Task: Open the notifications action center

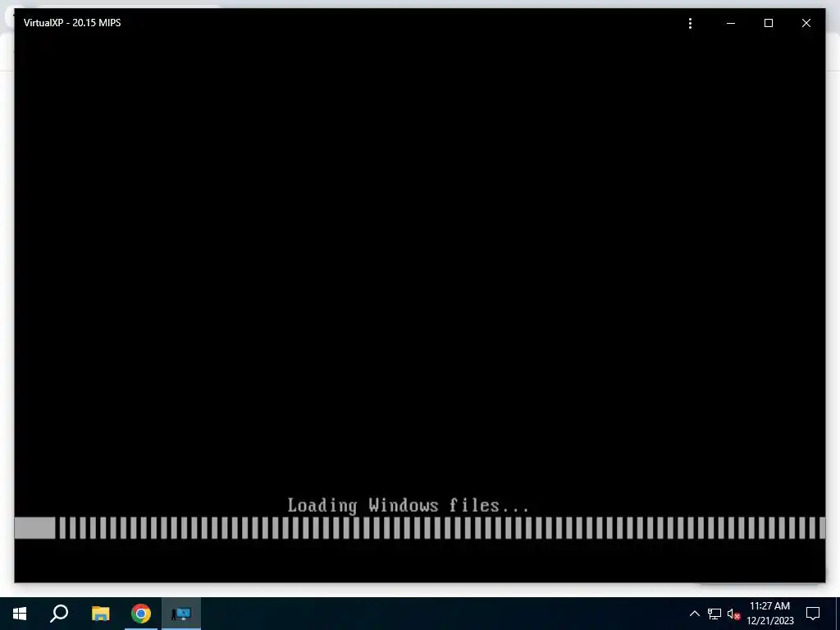Action: (x=813, y=614)
